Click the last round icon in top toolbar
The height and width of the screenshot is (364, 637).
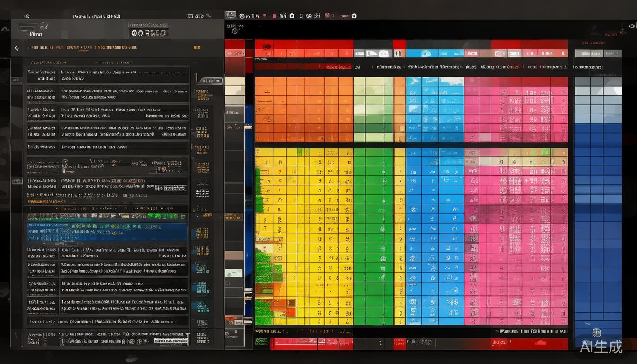(x=354, y=16)
